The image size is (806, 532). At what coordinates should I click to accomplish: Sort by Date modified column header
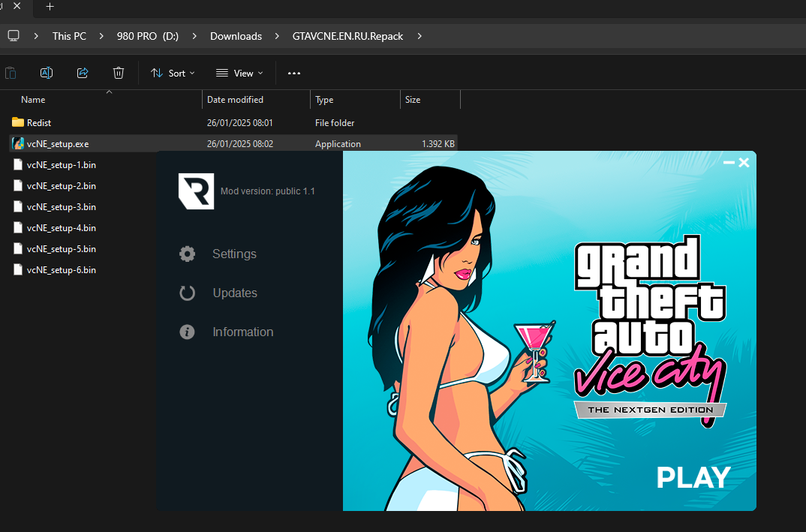tap(235, 99)
